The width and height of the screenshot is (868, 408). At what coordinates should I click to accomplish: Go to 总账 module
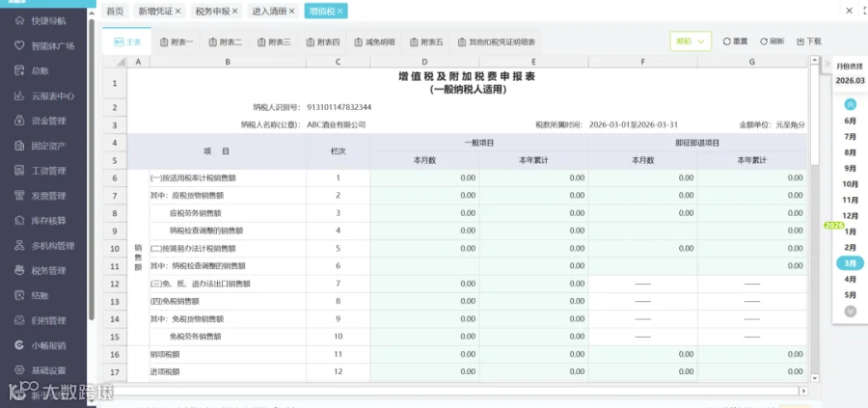(x=33, y=70)
